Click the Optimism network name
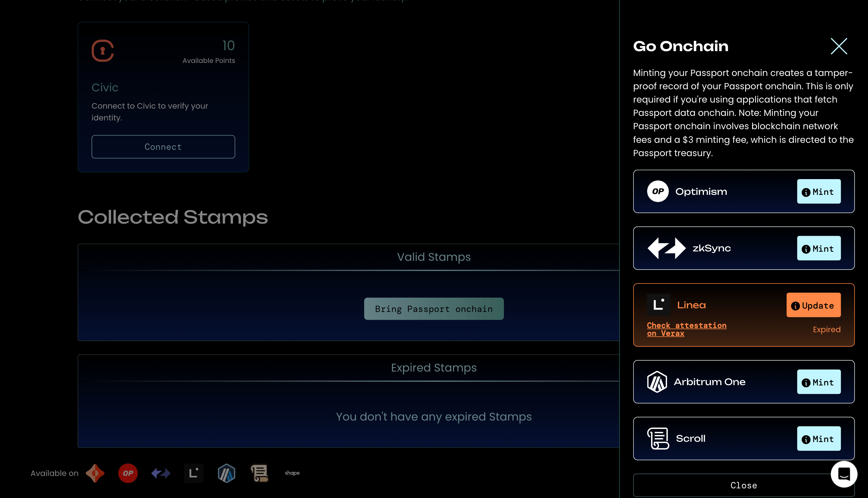 click(x=701, y=192)
